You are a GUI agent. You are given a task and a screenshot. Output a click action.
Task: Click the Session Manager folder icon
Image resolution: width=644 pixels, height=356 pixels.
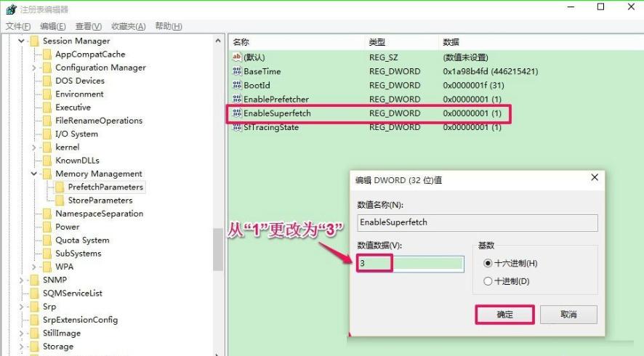click(35, 41)
